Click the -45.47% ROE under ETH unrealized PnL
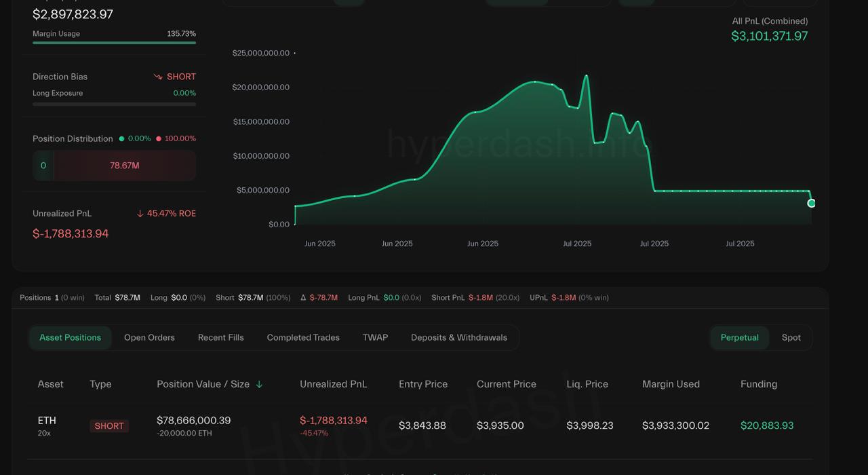 [314, 433]
